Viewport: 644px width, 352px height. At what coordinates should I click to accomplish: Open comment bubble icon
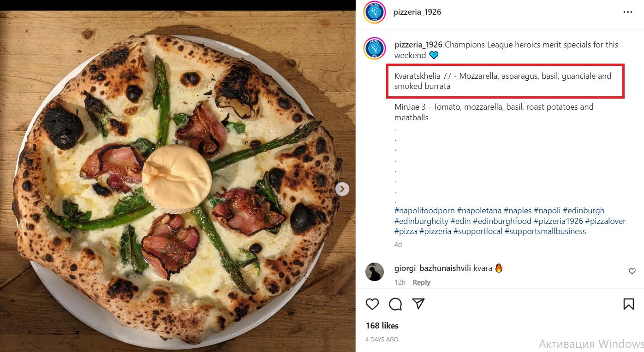[x=395, y=304]
